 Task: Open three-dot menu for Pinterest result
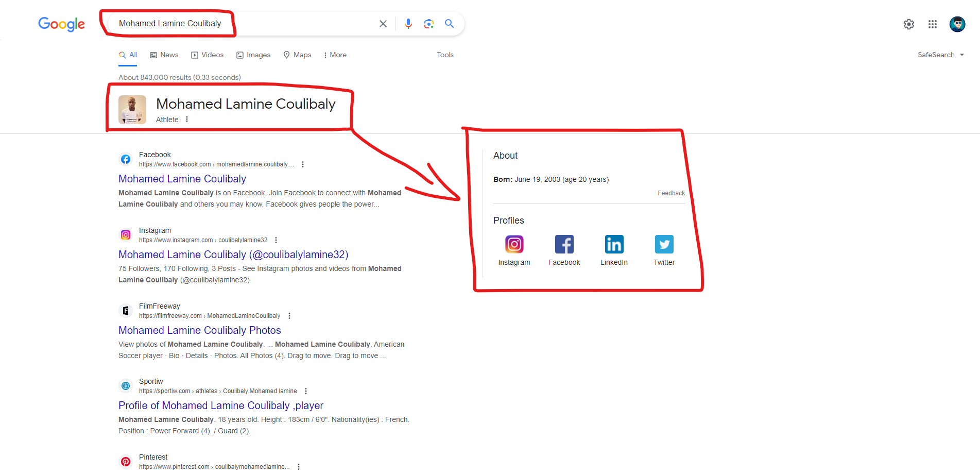pos(299,467)
